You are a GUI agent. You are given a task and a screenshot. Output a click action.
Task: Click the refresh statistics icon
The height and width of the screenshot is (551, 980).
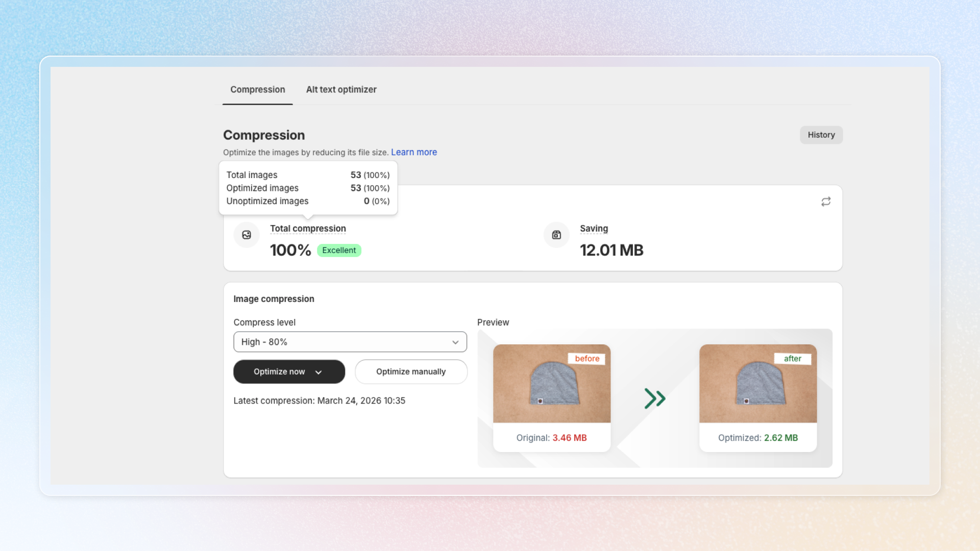(x=826, y=202)
